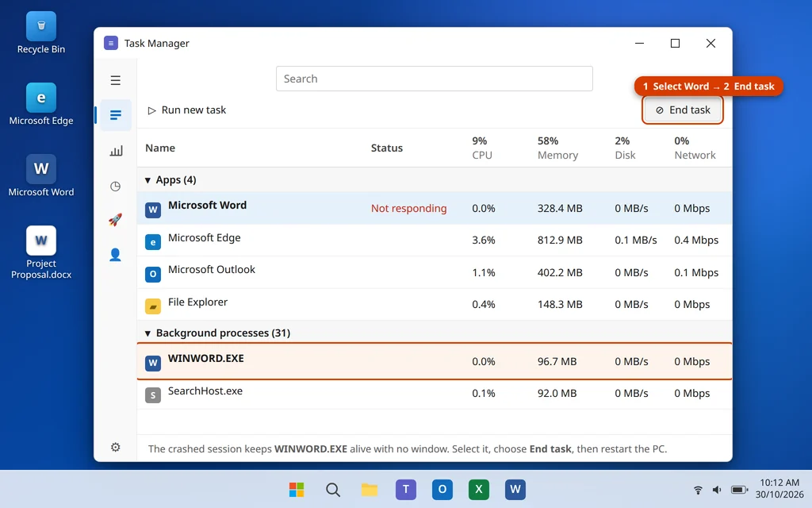Screen dimensions: 812x508
Task: Open File Explorer from the taskbar
Action: pos(370,489)
